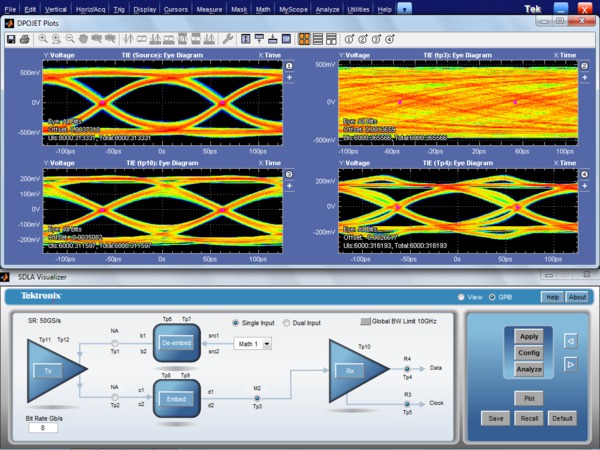
Task: Open the Trig menu
Action: click(x=119, y=10)
